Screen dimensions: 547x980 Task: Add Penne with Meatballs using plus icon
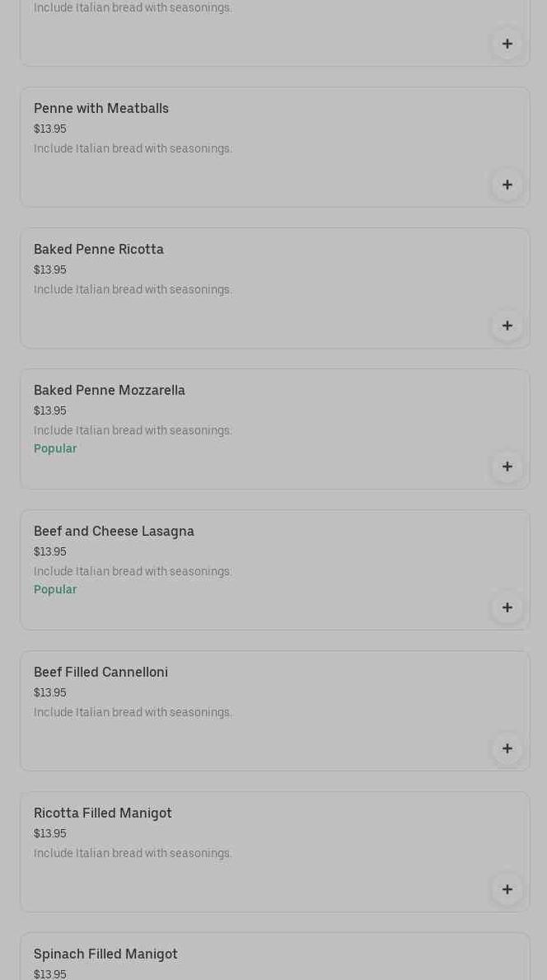507,185
